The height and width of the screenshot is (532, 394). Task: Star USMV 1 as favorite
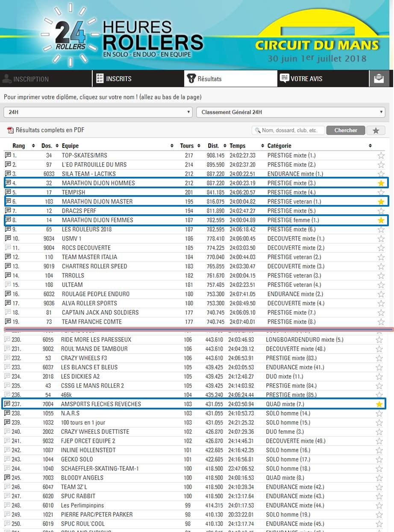pos(381,239)
